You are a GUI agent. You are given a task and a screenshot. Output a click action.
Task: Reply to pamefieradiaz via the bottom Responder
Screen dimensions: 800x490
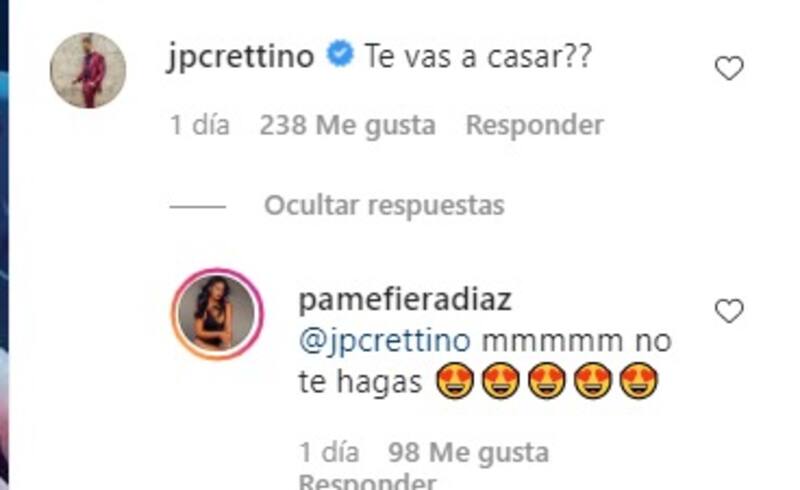pos(367,481)
